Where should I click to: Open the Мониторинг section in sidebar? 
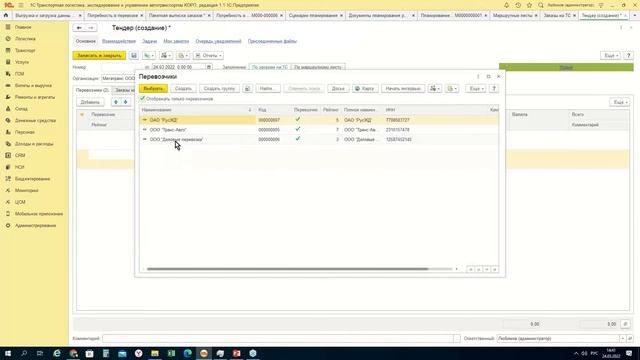[x=27, y=190]
